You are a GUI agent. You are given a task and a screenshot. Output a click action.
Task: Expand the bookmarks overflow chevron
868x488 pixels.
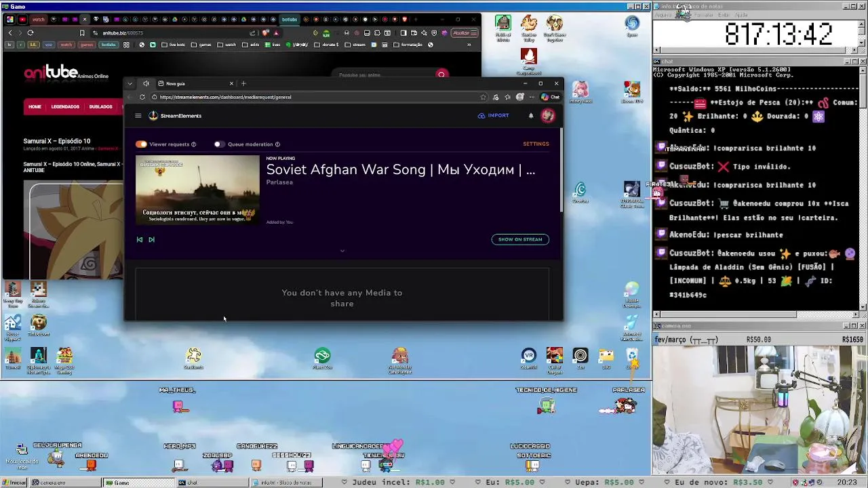(469, 45)
